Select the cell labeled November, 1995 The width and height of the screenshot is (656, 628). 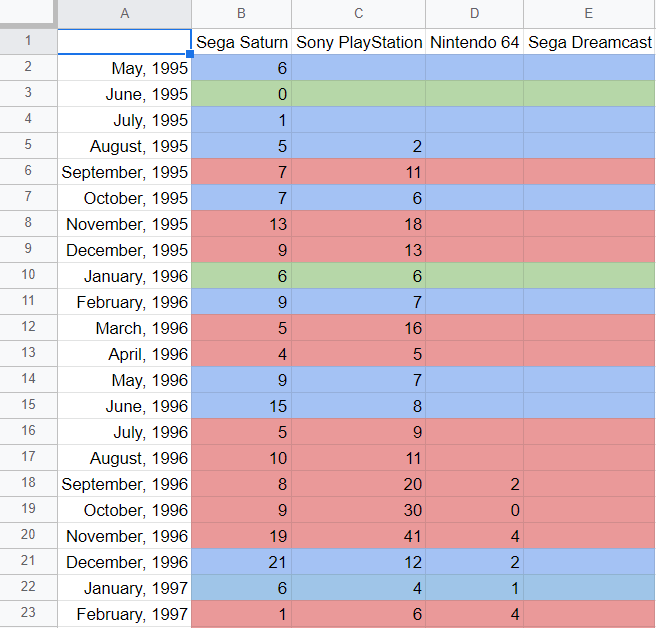click(x=124, y=224)
